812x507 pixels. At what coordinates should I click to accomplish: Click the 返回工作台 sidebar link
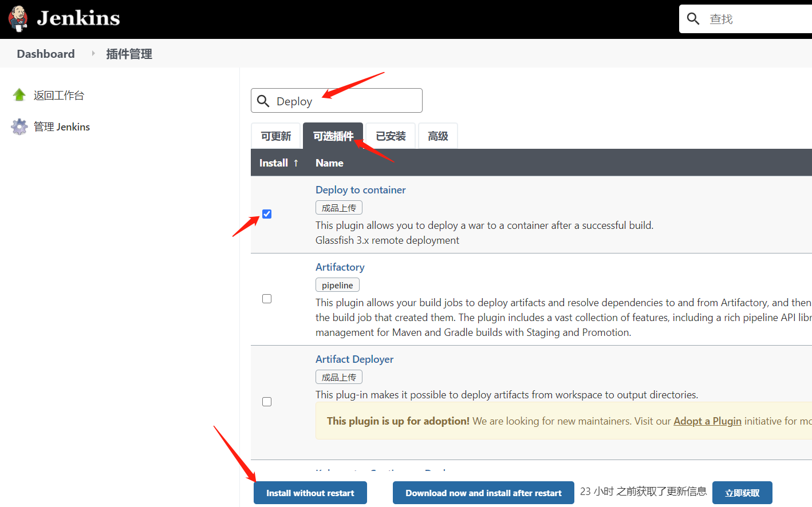click(58, 95)
